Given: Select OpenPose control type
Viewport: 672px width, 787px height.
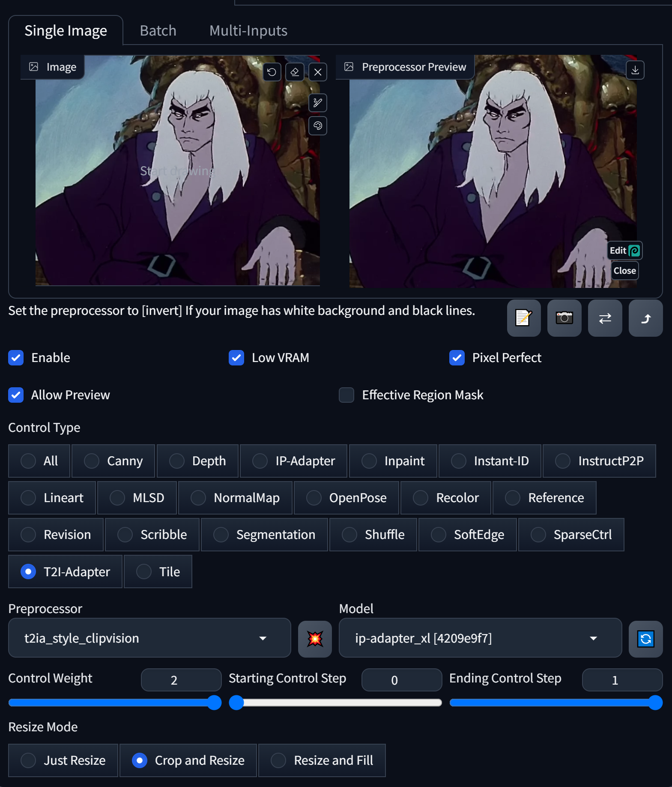Looking at the screenshot, I should click(x=346, y=498).
